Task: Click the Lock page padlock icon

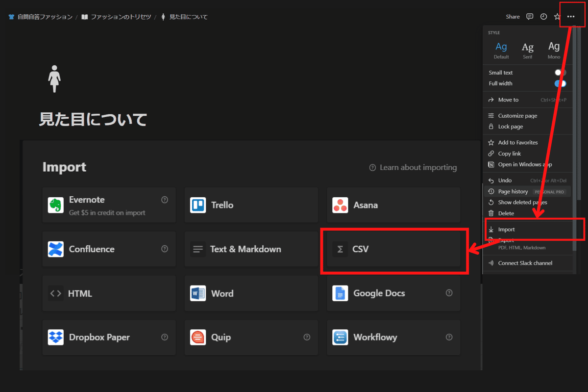Action: click(x=491, y=127)
